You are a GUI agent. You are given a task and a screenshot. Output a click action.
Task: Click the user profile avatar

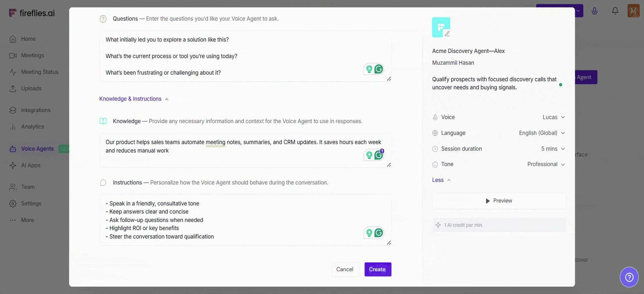633,11
